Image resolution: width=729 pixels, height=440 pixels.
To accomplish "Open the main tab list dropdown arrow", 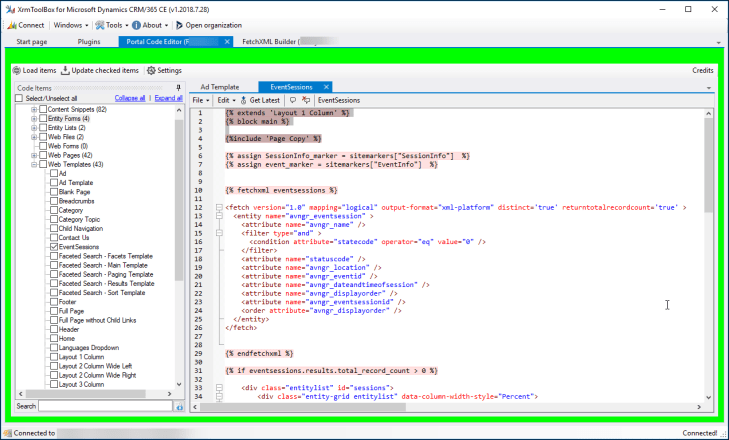I will [x=718, y=42].
